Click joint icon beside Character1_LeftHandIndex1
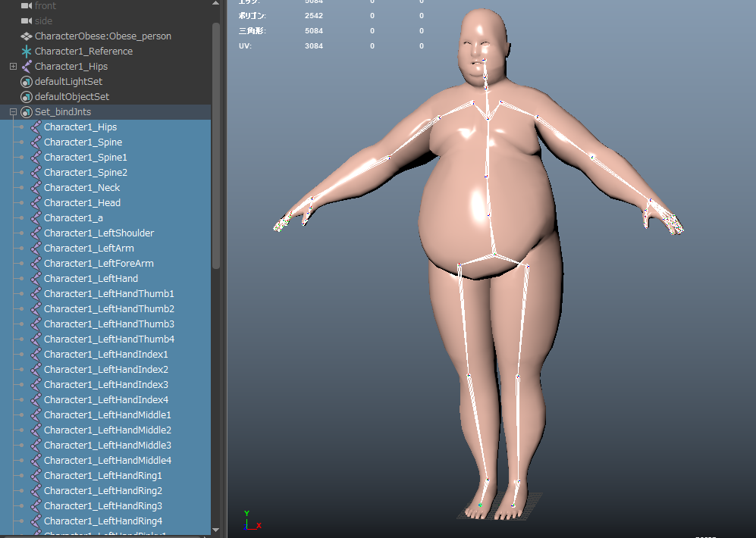 (x=36, y=355)
